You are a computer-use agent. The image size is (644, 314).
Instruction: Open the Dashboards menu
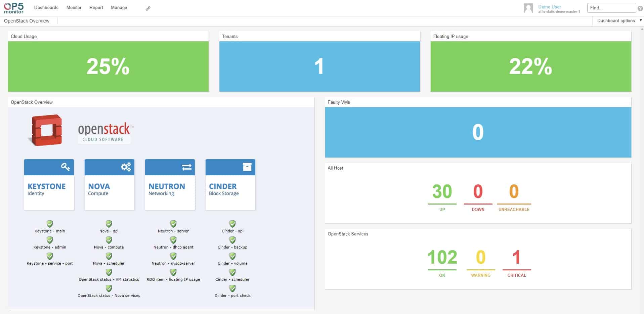pyautogui.click(x=46, y=7)
